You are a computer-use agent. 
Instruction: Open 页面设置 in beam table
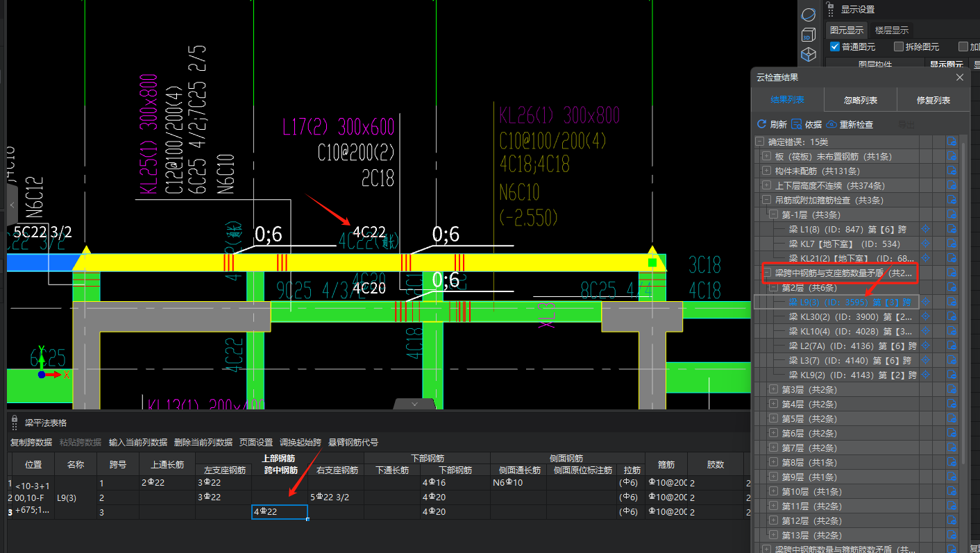point(256,442)
